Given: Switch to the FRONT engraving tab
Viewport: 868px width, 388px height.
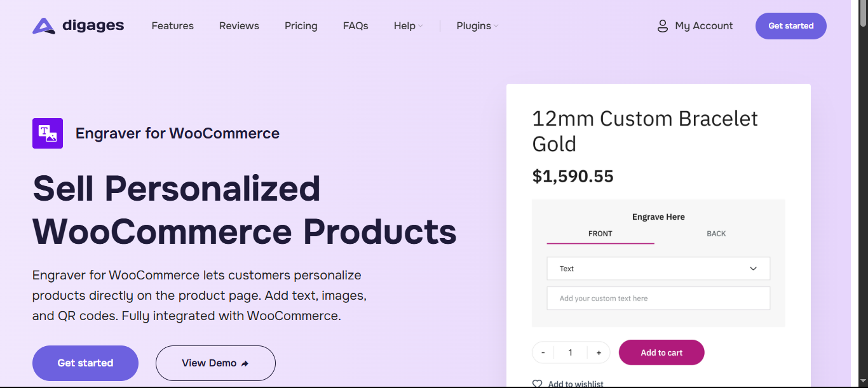Looking at the screenshot, I should coord(600,234).
